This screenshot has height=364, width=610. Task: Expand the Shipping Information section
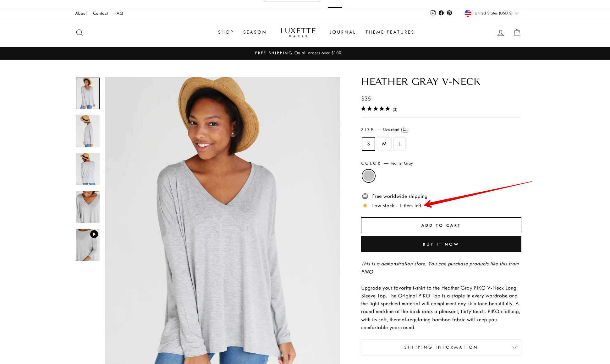[x=441, y=347]
